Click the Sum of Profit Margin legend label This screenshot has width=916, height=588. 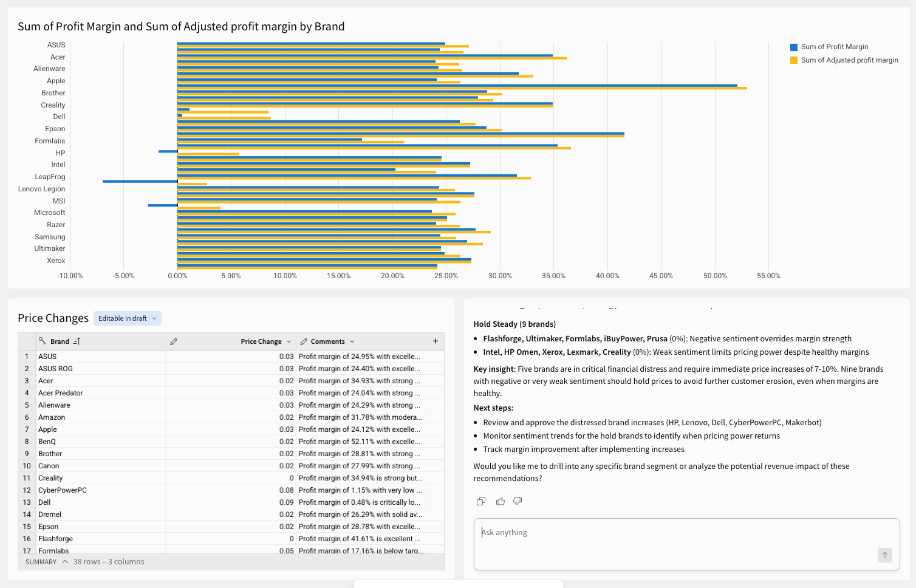[835, 47]
